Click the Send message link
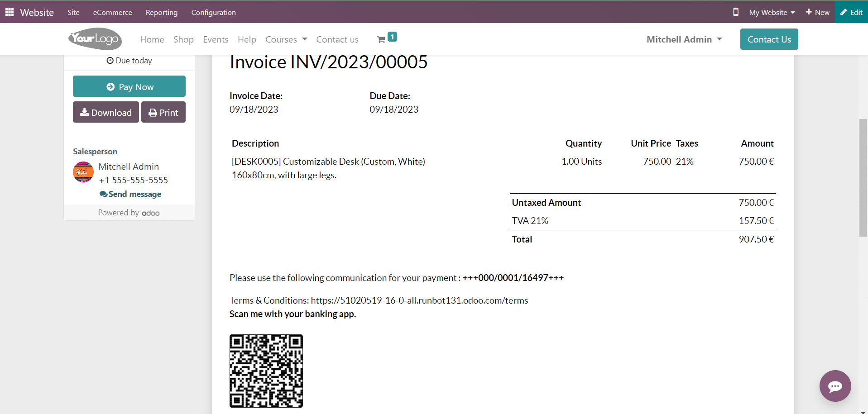The width and height of the screenshot is (868, 414). [130, 194]
